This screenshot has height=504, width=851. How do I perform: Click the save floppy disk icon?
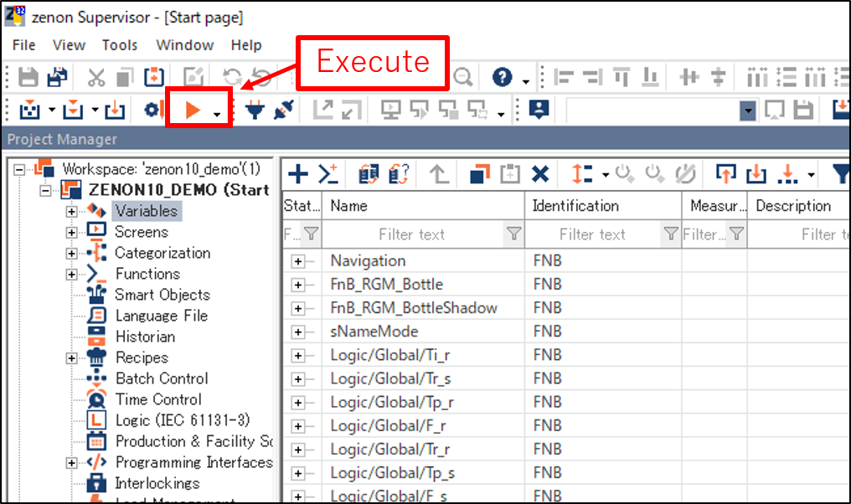[x=28, y=78]
